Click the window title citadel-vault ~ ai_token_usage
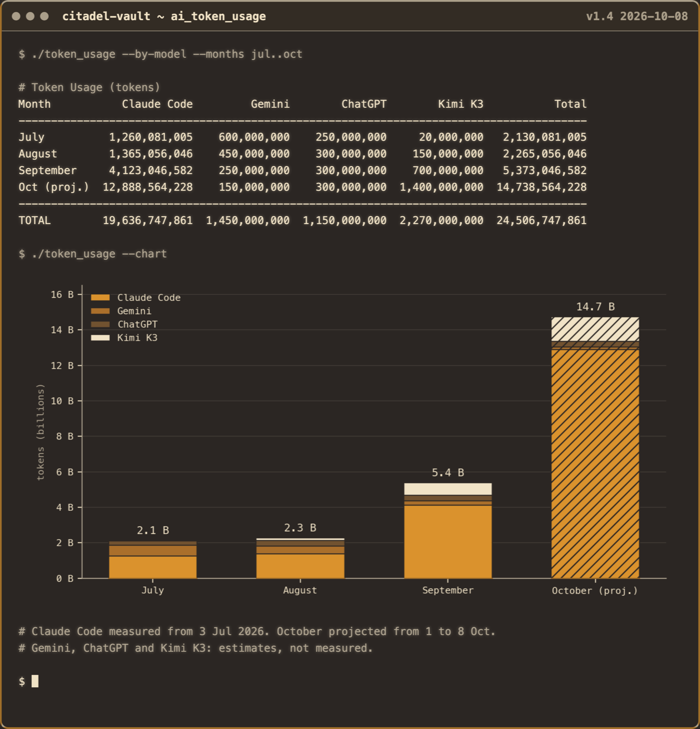This screenshot has width=700, height=729. click(164, 16)
